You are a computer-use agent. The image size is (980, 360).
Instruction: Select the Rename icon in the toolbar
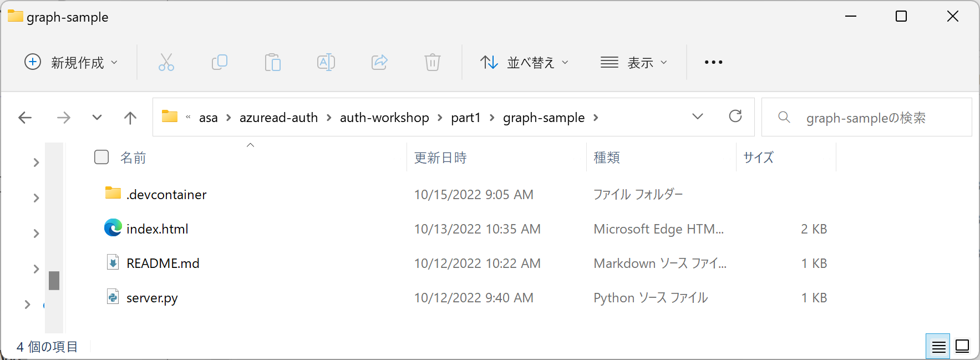(326, 62)
